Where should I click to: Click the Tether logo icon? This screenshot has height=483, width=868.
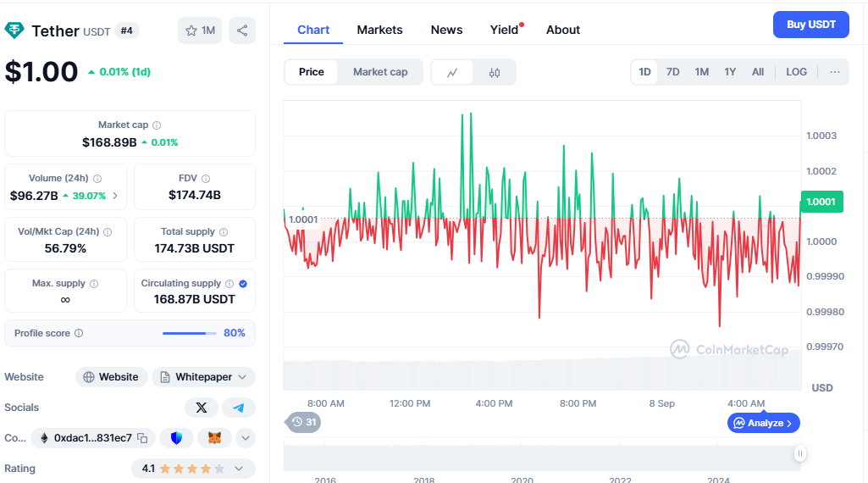coord(14,30)
